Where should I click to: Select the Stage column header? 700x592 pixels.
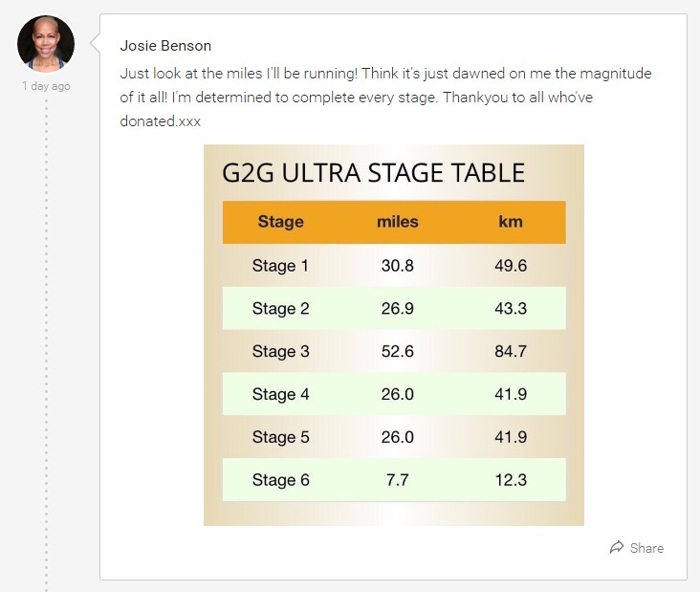click(281, 222)
